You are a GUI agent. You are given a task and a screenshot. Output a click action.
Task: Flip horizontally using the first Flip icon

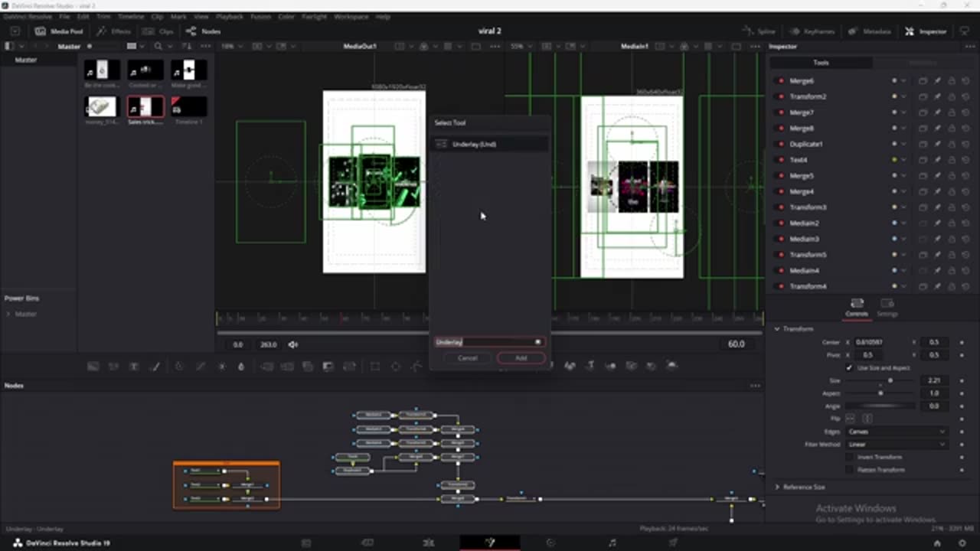[851, 419]
